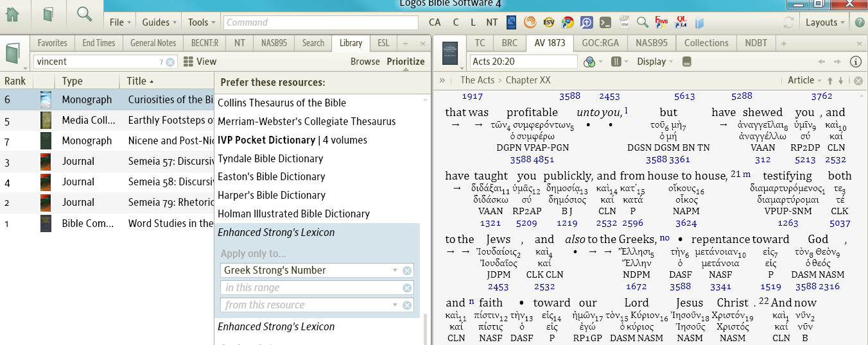Image resolution: width=868 pixels, height=345 pixels.
Task: Open the parallel resource columns dropdown
Action: pos(620,62)
